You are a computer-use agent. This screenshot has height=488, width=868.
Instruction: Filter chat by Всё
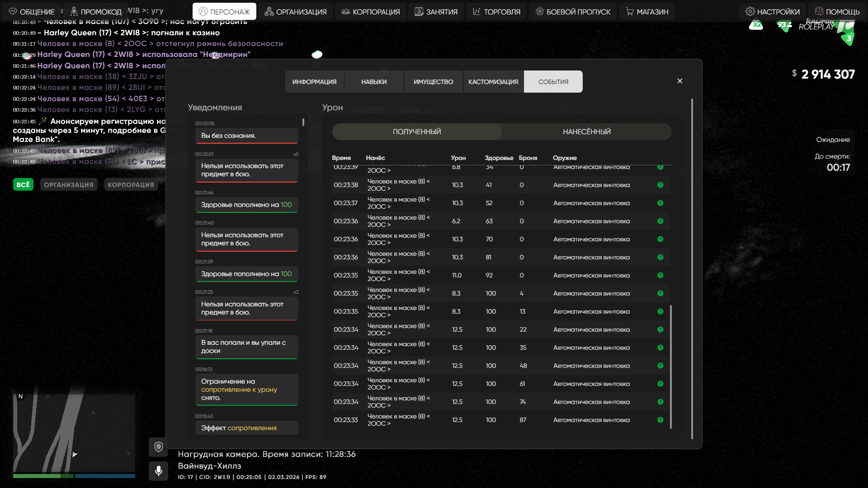pos(23,185)
